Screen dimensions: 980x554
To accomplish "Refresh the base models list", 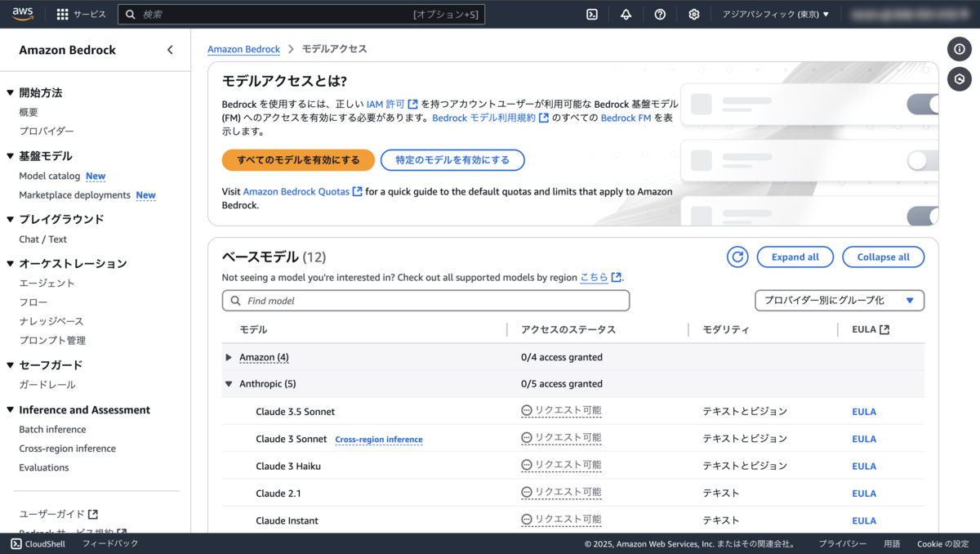I will [737, 257].
